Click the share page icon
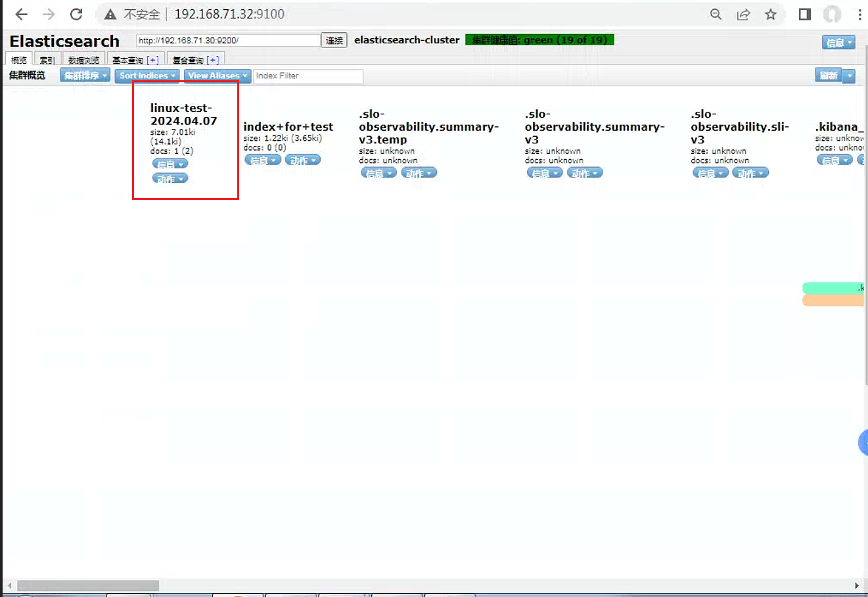This screenshot has width=868, height=597. [x=743, y=14]
